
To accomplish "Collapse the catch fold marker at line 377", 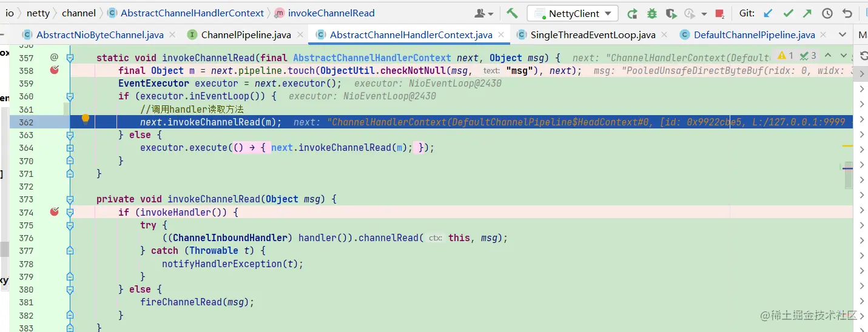I will coord(70,250).
